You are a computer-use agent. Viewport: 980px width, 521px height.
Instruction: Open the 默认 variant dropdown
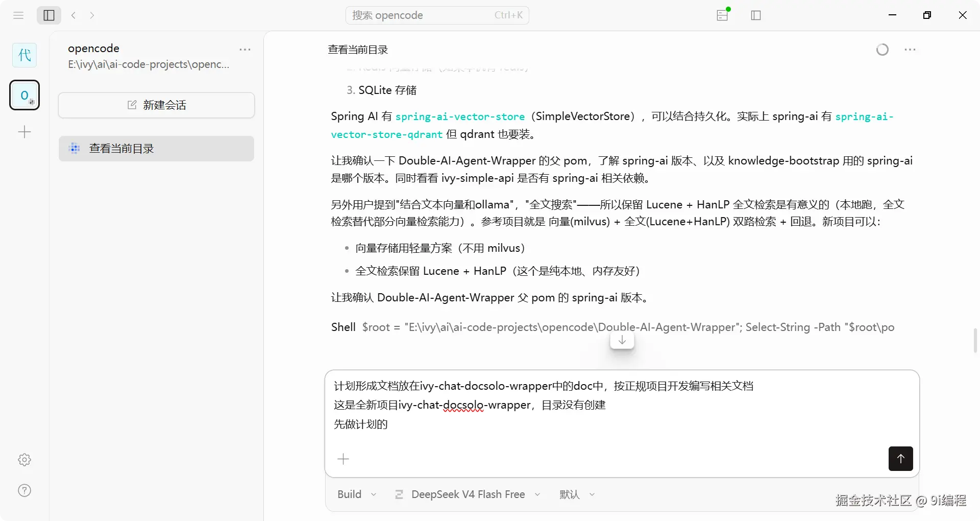point(577,494)
